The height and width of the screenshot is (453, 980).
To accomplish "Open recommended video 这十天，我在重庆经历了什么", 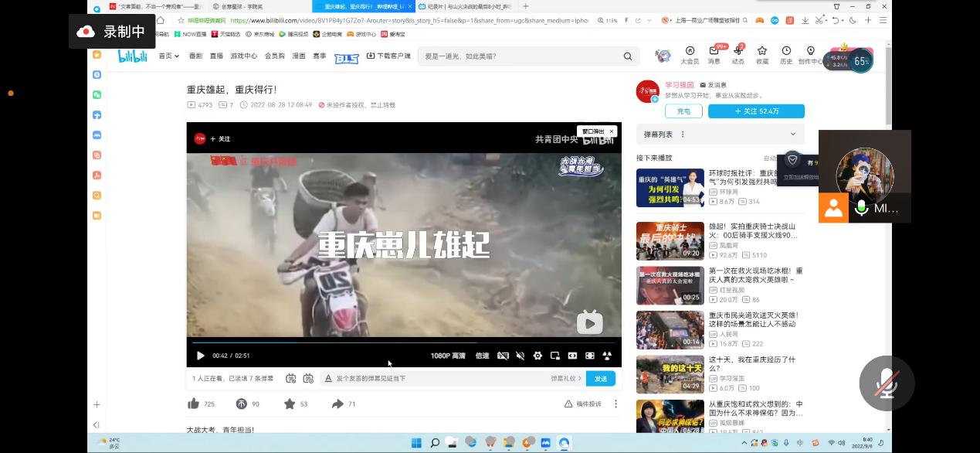I will point(670,374).
